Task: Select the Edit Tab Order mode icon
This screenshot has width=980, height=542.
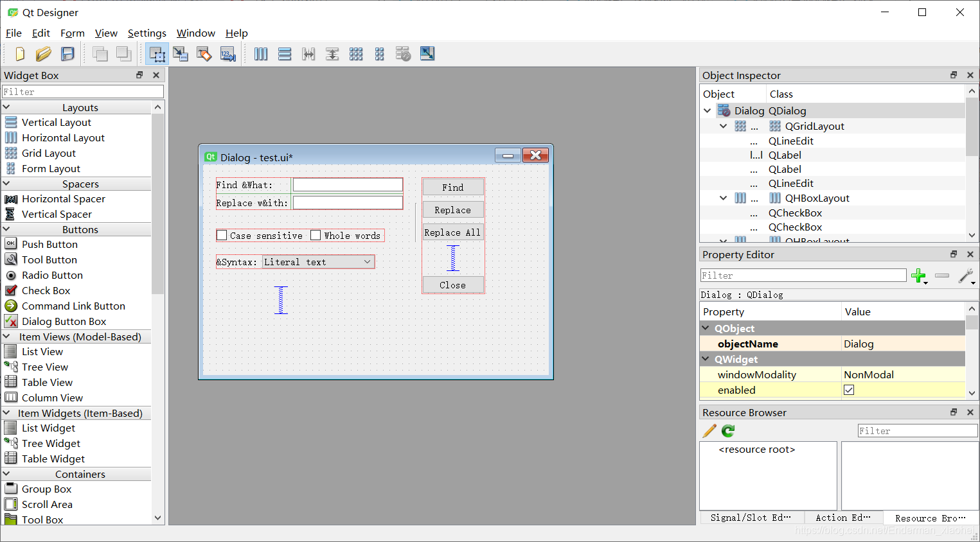Action: (x=228, y=54)
